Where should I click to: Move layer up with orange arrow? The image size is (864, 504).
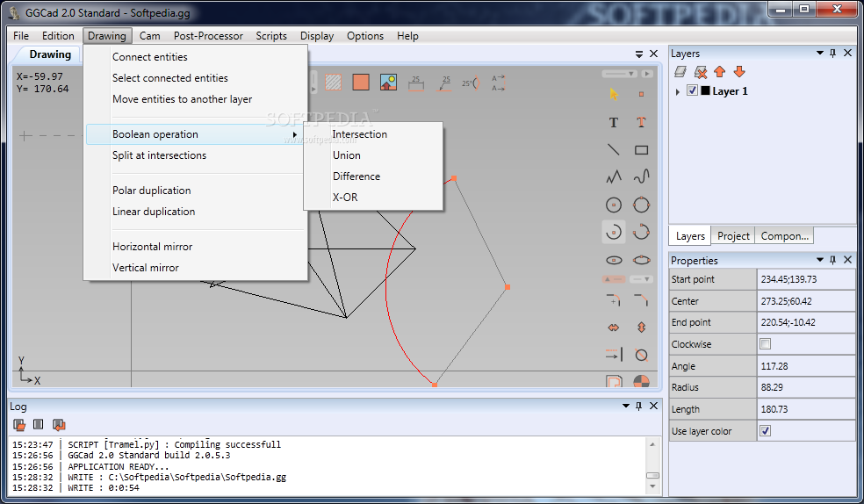pyautogui.click(x=720, y=72)
